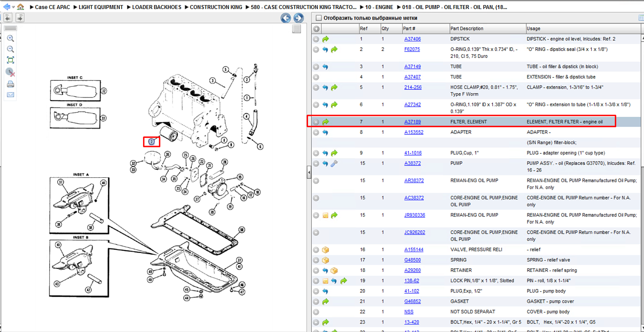Click the wrench icon on PUMP A38372 row

[334, 164]
